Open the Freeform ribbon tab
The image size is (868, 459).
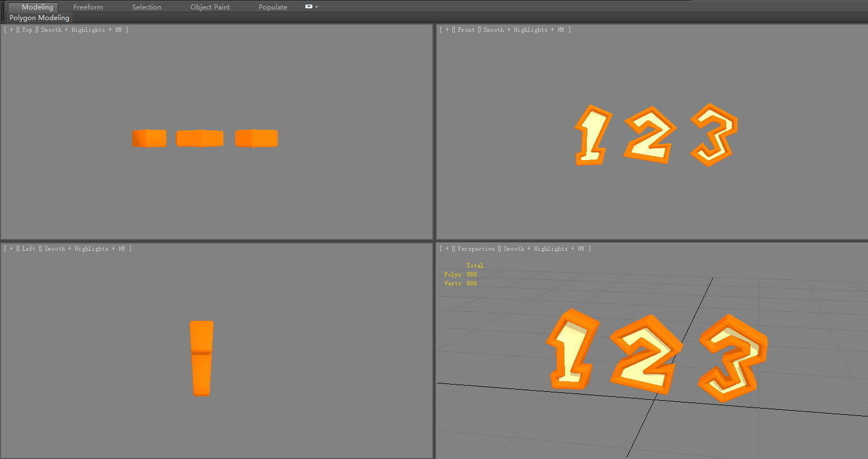click(88, 7)
